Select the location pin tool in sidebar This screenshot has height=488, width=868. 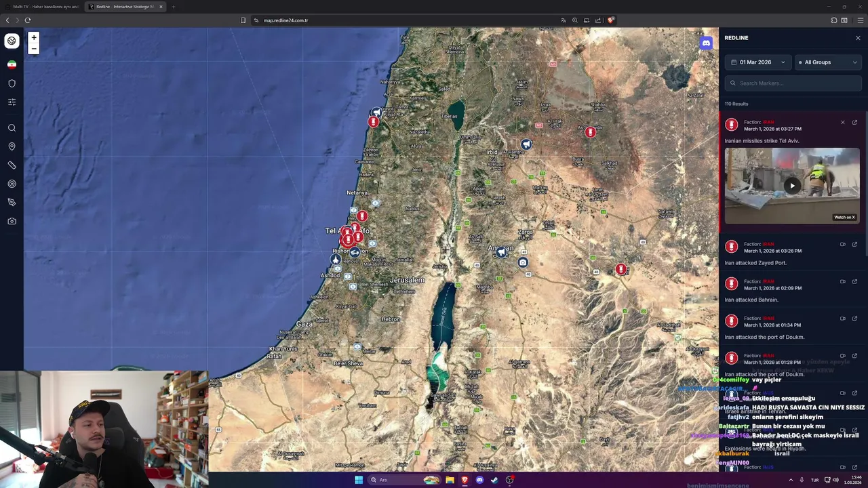pyautogui.click(x=12, y=146)
